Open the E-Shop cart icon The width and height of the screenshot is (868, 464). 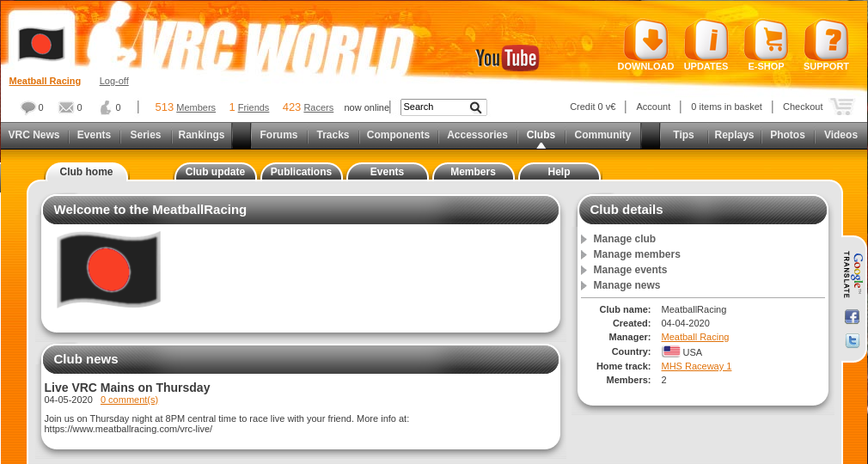(x=766, y=40)
